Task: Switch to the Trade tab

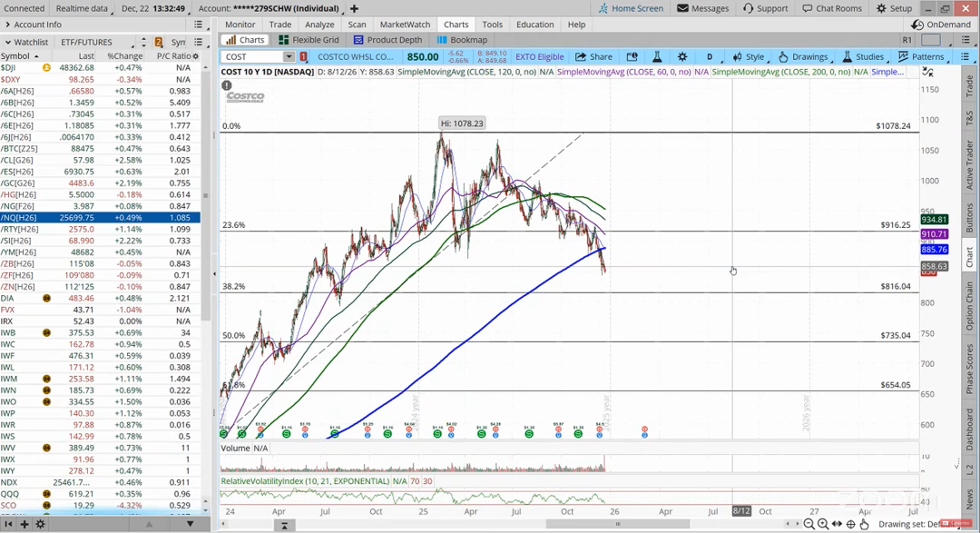Action: point(280,25)
